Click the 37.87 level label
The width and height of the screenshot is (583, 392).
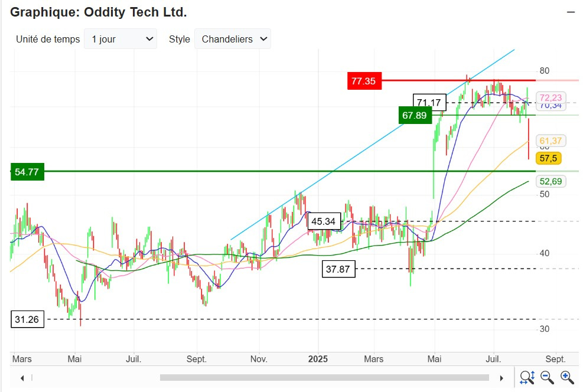(x=338, y=269)
